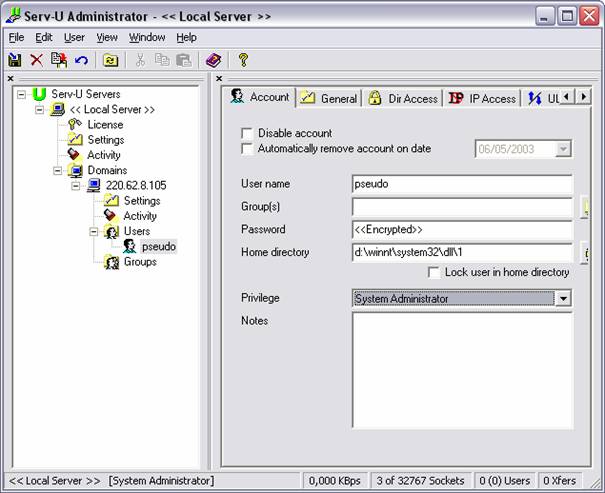Click the domain Activity icon under 220.62.8.105

[111, 216]
